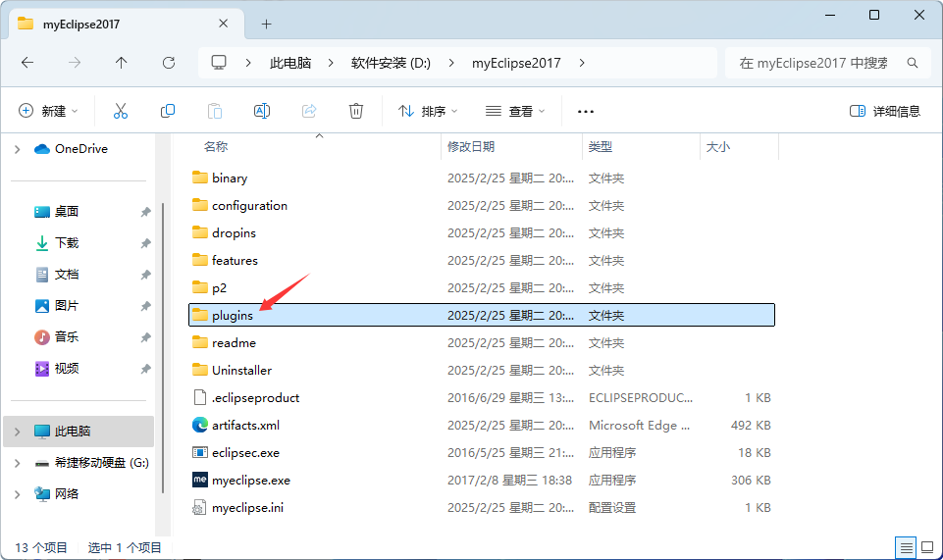Screen dimensions: 943x560
Task: Unpin 下载 using its pin icon
Action: pyautogui.click(x=145, y=243)
